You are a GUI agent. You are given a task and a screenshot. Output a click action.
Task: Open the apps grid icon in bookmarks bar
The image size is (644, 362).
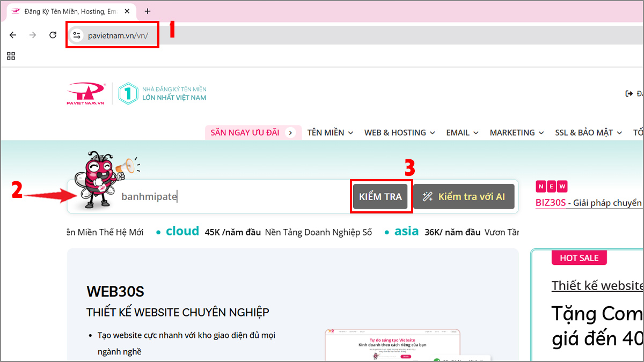(x=11, y=56)
